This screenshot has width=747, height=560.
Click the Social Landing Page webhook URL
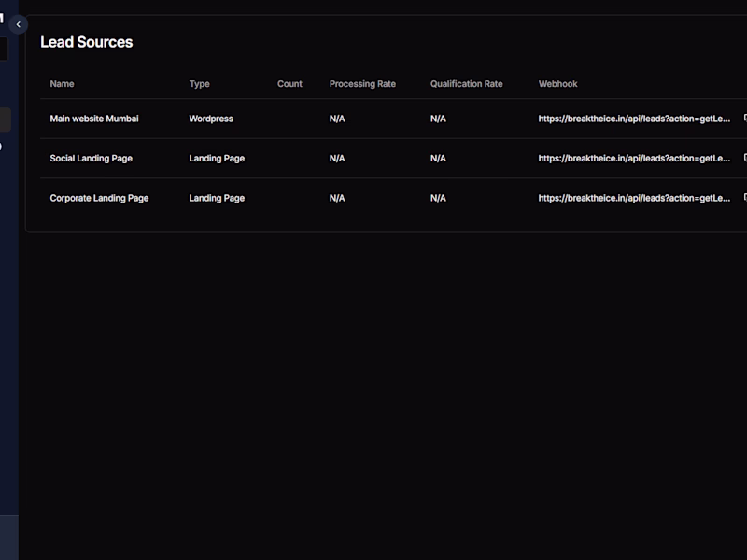tap(634, 158)
